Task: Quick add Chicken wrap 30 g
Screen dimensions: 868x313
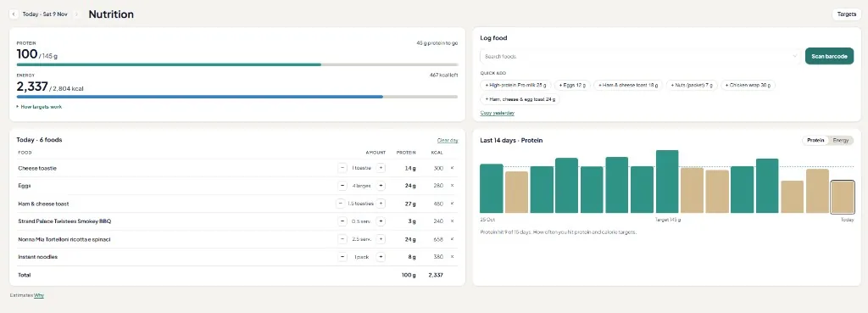Action: point(748,86)
